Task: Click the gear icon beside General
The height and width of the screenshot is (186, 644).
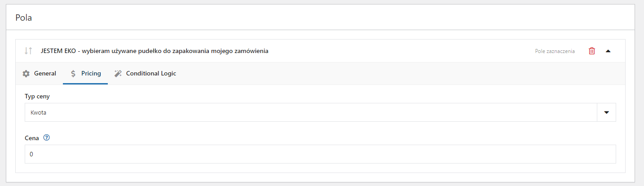Action: (26, 73)
